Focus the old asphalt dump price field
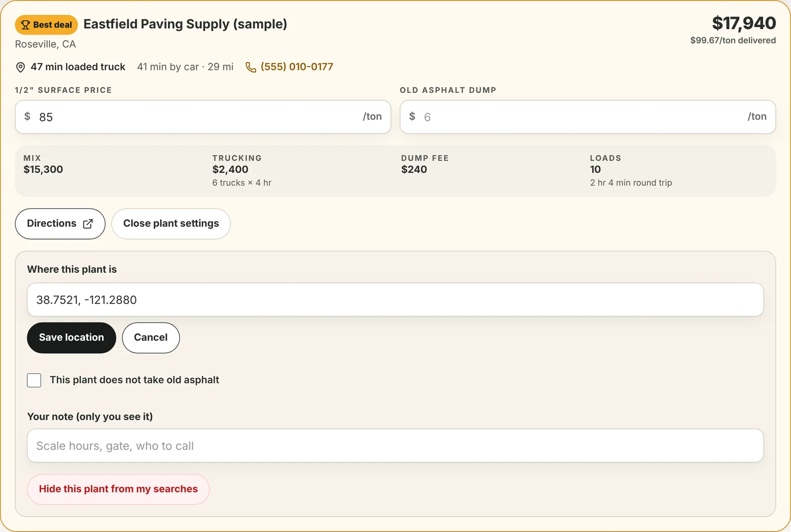 pyautogui.click(x=588, y=117)
